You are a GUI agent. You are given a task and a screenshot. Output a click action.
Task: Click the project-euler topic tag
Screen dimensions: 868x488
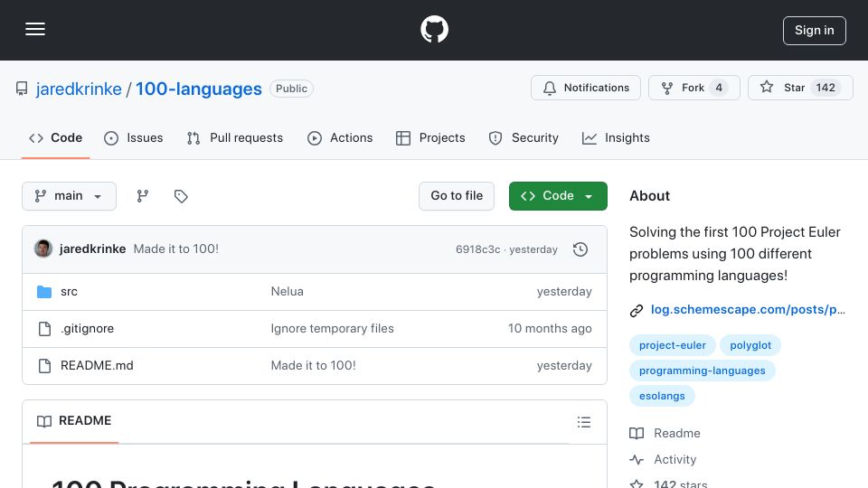point(673,345)
